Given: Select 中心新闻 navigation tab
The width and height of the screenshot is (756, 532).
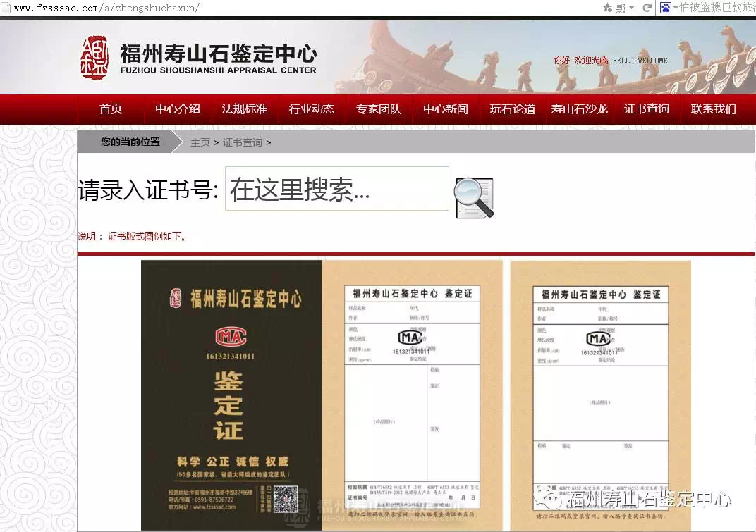Looking at the screenshot, I should (x=446, y=109).
